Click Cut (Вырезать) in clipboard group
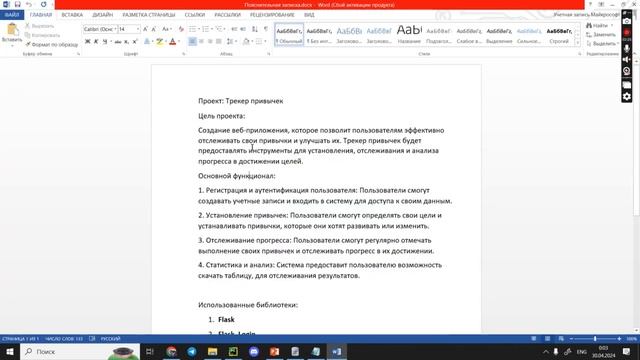640x360 pixels. (x=39, y=26)
